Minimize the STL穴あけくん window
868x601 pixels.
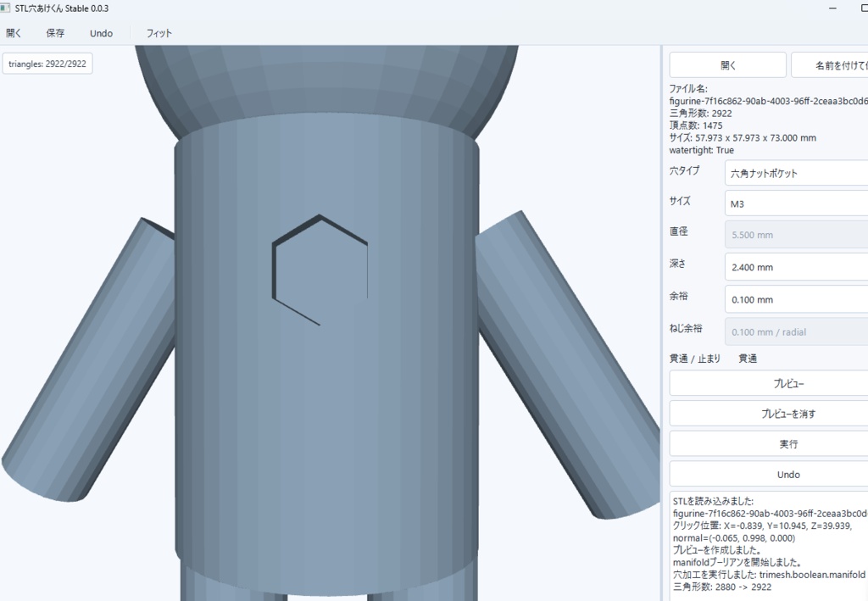point(832,8)
